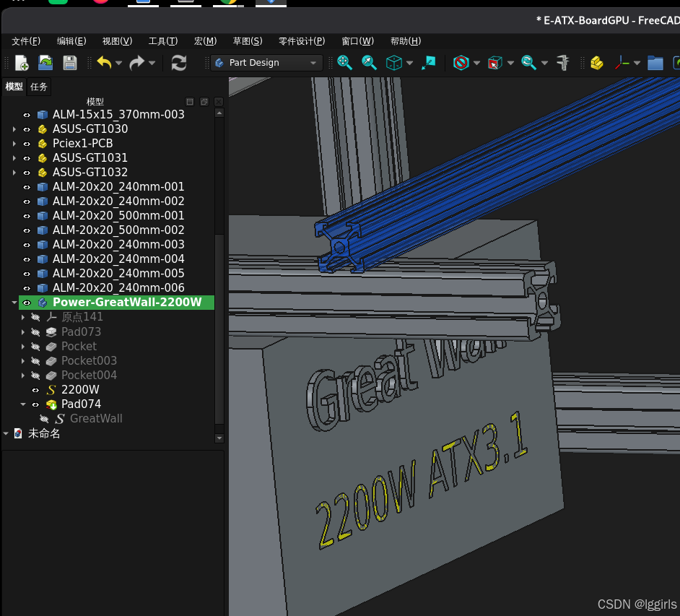Click the cube icon of ALM-20x20_500mm-001
This screenshot has width=680, height=616.
(43, 216)
